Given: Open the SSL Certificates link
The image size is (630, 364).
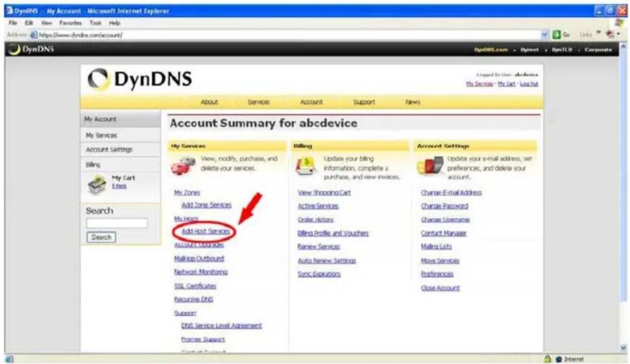Looking at the screenshot, I should coord(195,286).
